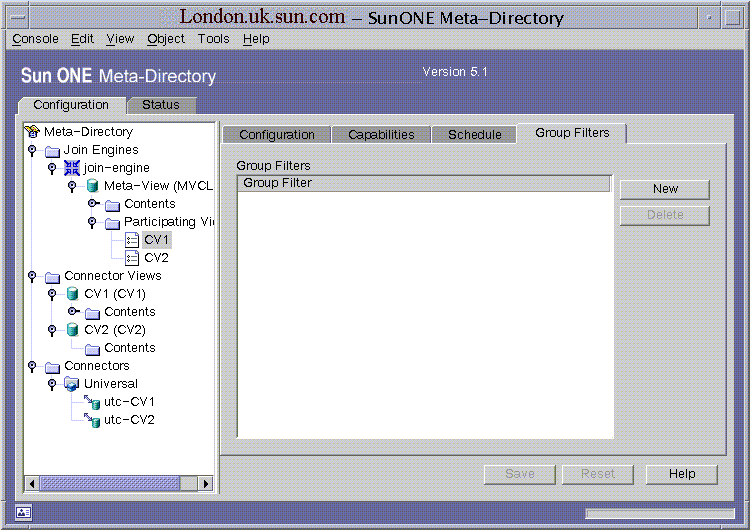Collapse the Participating Views node

92,222
